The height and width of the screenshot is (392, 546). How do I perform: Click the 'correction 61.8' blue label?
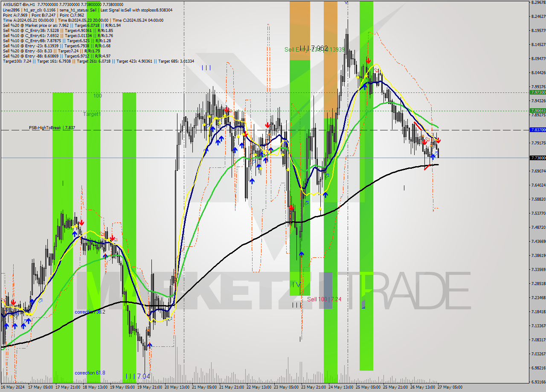click(x=90, y=373)
